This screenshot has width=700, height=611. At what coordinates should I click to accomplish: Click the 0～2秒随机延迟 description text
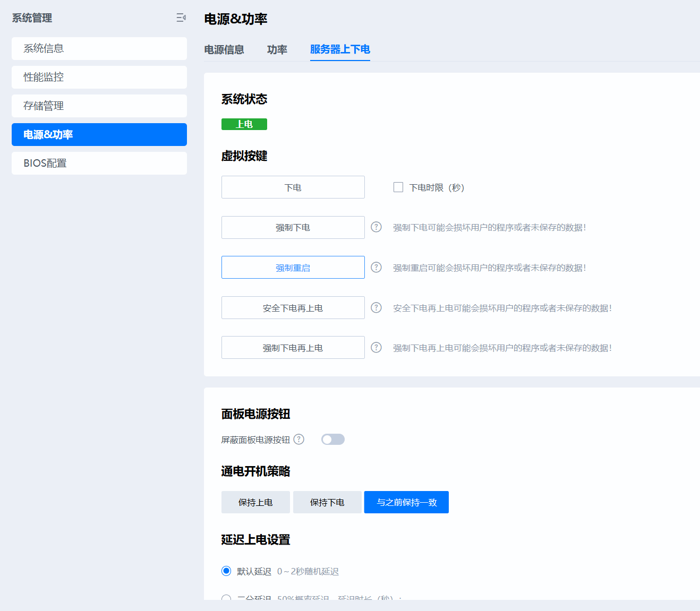[308, 571]
